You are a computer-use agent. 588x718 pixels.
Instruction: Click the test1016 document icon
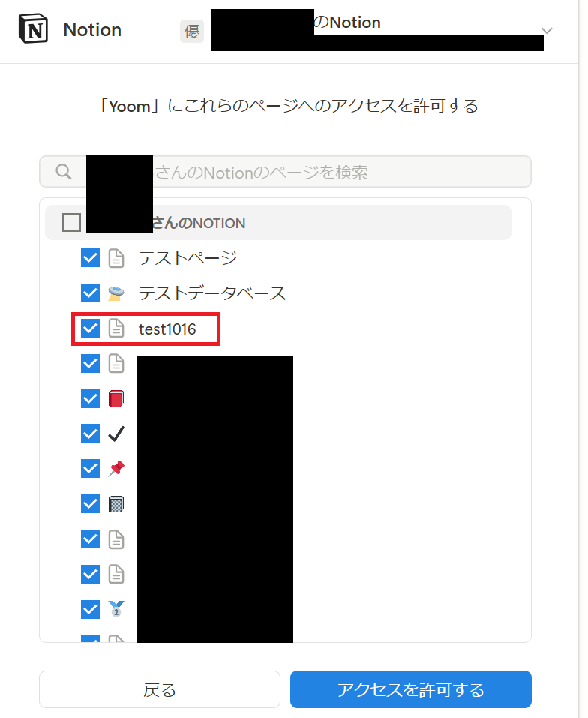tap(116, 329)
